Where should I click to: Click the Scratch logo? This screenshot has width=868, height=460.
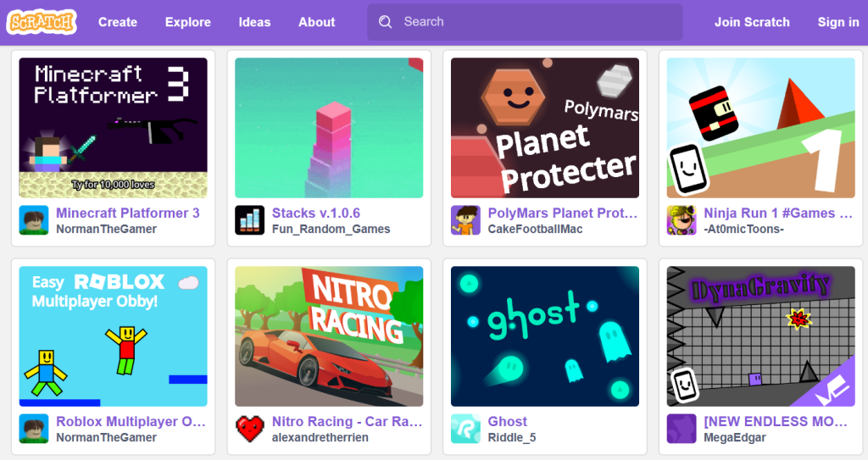pos(42,22)
